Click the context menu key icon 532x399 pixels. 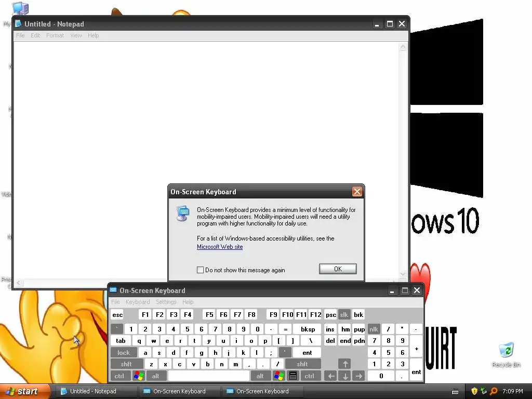point(293,376)
